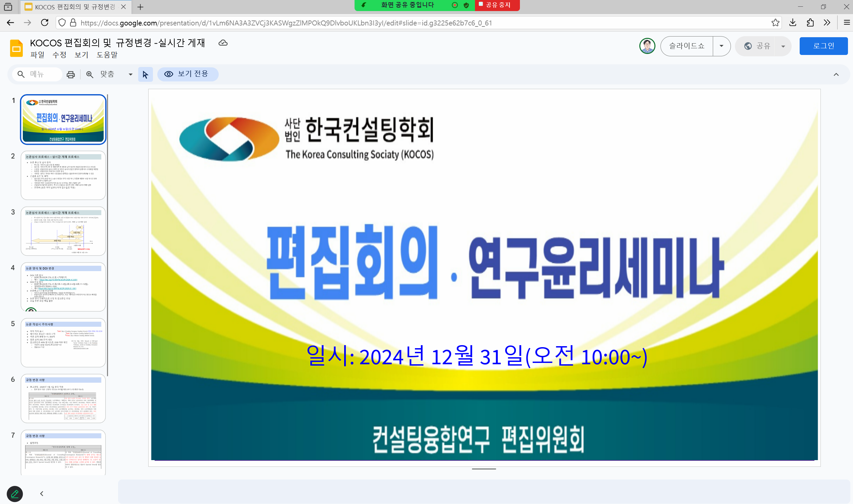
Task: Click the filmstrip vertical scrollbar
Action: coord(108,235)
